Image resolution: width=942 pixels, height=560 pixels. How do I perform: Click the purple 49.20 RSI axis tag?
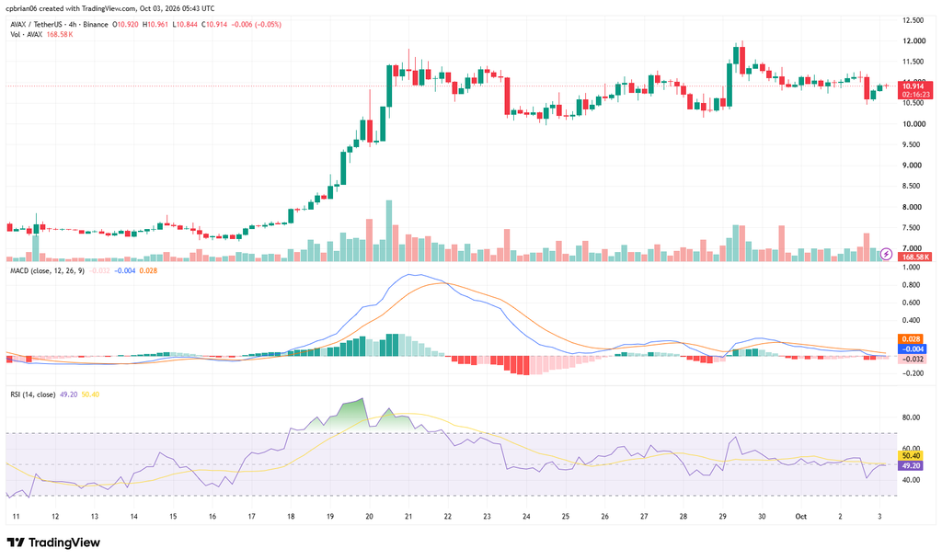tap(912, 466)
